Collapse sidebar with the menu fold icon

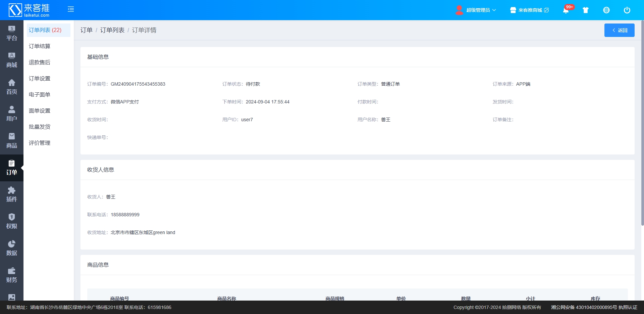(71, 9)
